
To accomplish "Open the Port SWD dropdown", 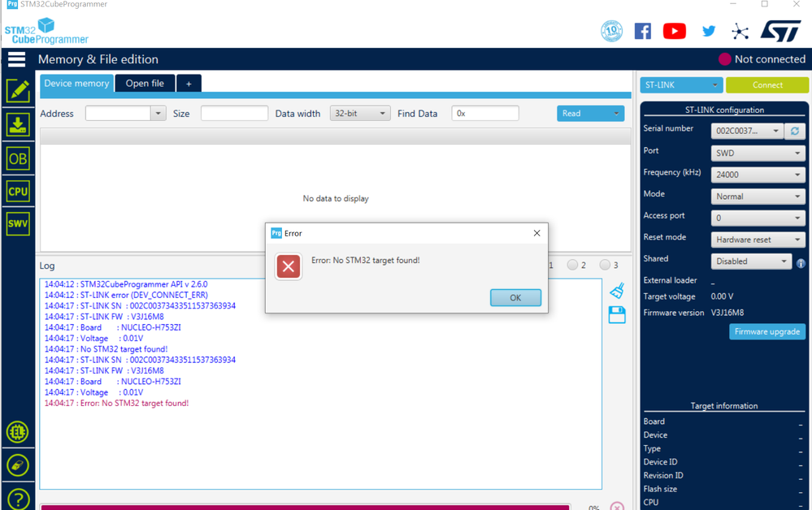I will click(758, 153).
